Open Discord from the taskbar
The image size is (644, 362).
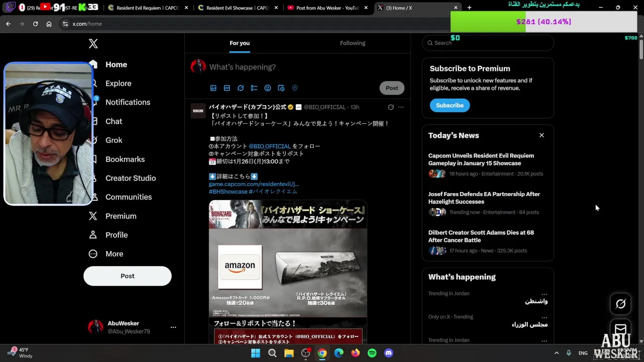[x=388, y=353]
